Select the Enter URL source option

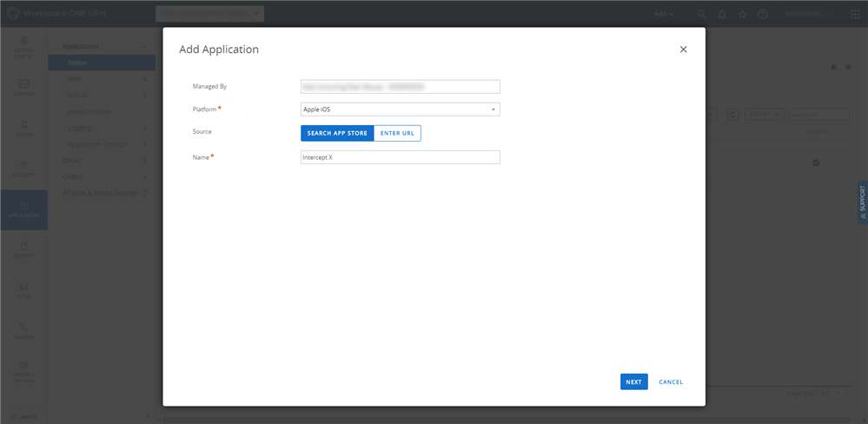point(397,134)
